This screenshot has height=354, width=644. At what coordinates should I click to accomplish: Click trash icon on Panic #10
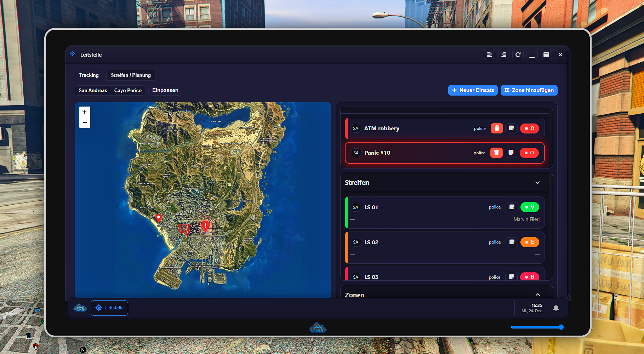point(496,153)
